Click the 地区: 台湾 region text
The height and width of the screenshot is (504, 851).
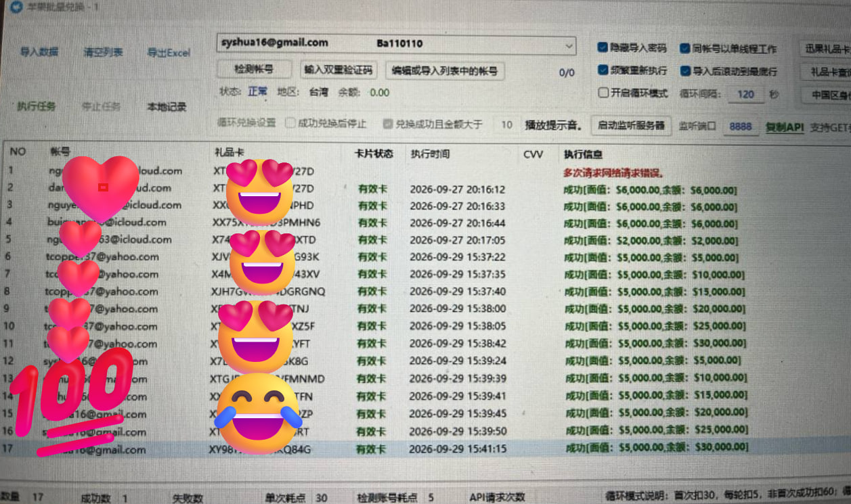tap(303, 91)
